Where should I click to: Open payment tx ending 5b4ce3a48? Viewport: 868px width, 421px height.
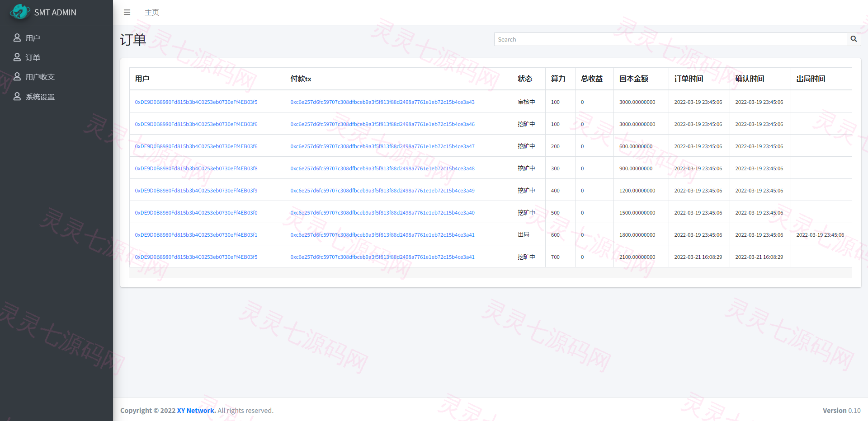coord(382,168)
